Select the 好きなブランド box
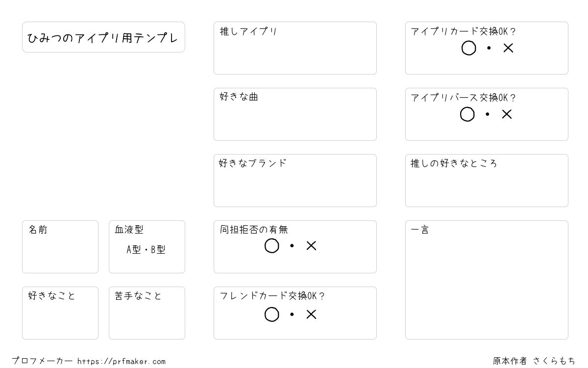This screenshot has width=588, height=368. pyautogui.click(x=295, y=181)
